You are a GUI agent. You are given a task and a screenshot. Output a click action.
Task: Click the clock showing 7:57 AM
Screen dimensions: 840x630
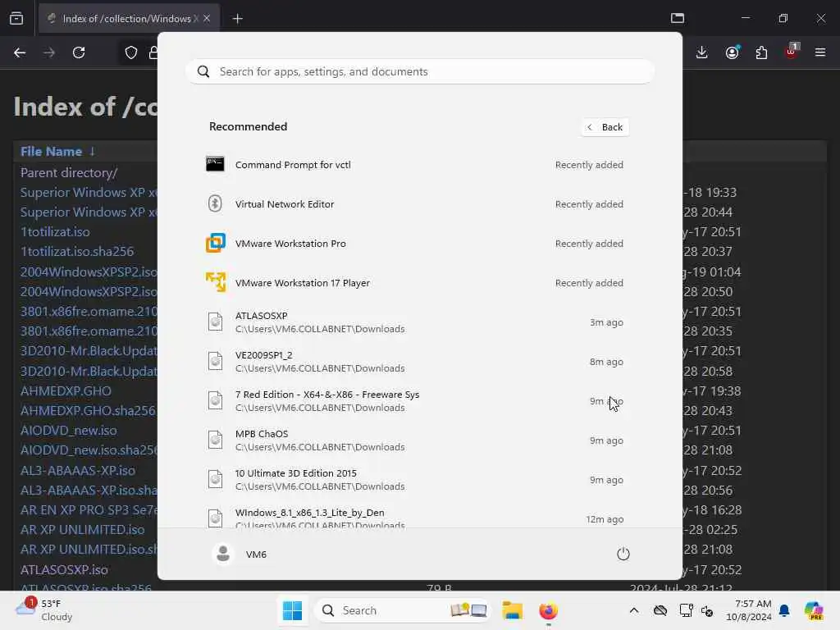coord(748,610)
